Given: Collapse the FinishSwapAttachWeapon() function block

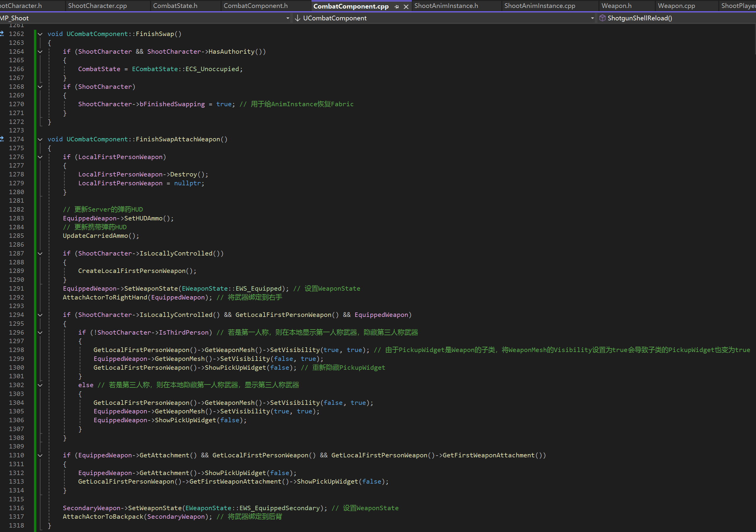Looking at the screenshot, I should 40,139.
